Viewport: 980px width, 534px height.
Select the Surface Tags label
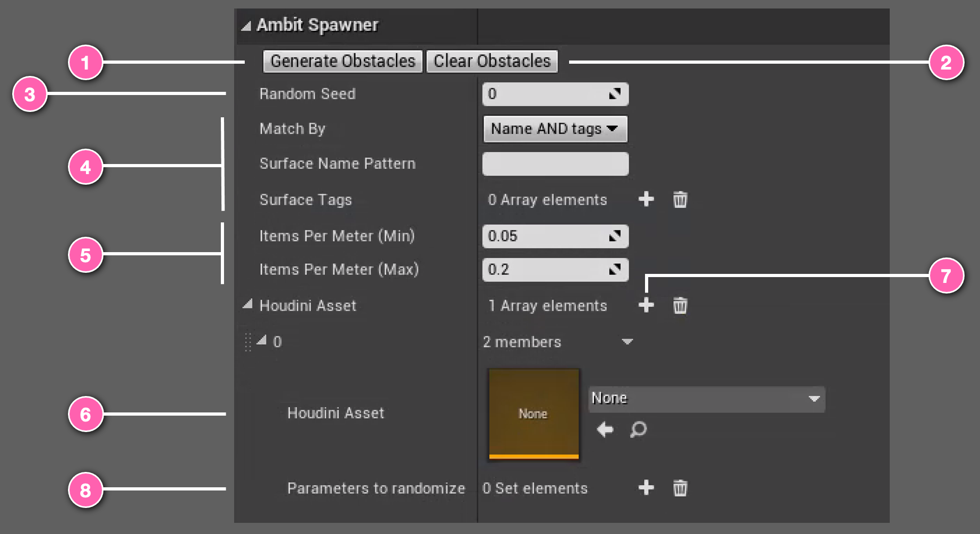[x=305, y=200]
